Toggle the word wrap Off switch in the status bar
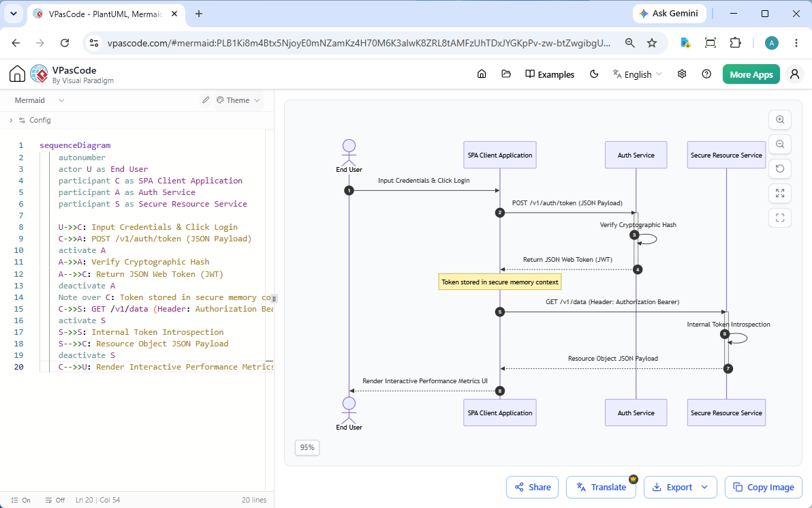812x508 pixels. click(x=55, y=500)
